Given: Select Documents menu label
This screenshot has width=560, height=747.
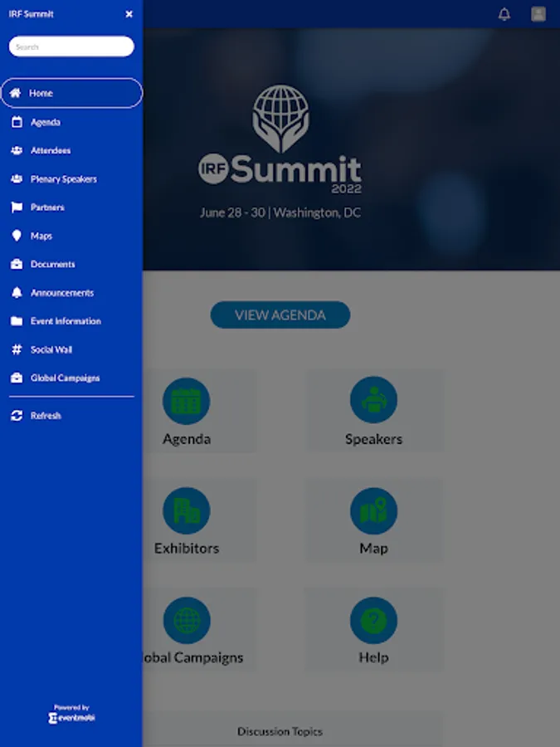Looking at the screenshot, I should tap(53, 264).
